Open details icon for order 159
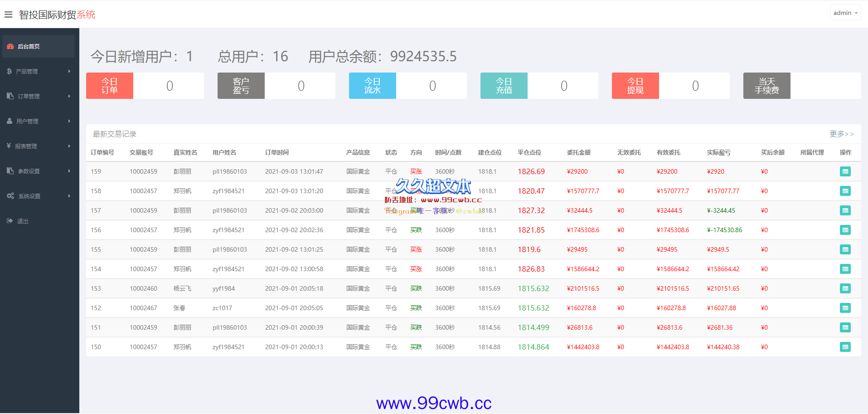Image resolution: width=868 pixels, height=414 pixels. click(845, 171)
